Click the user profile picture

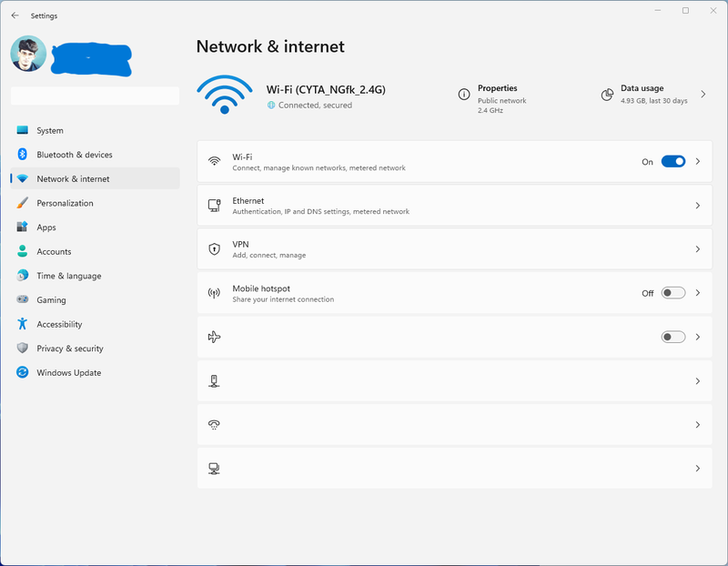coord(28,54)
